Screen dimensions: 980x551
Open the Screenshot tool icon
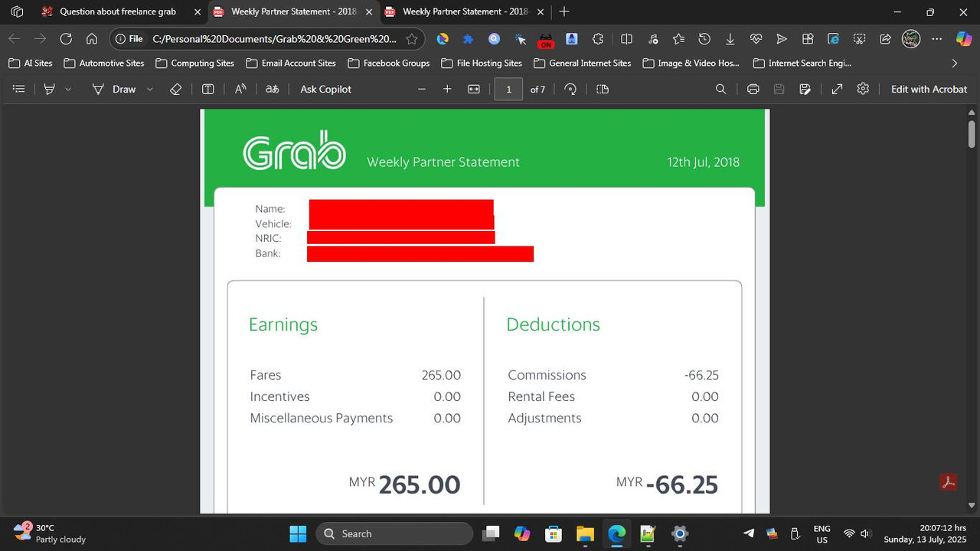point(860,39)
